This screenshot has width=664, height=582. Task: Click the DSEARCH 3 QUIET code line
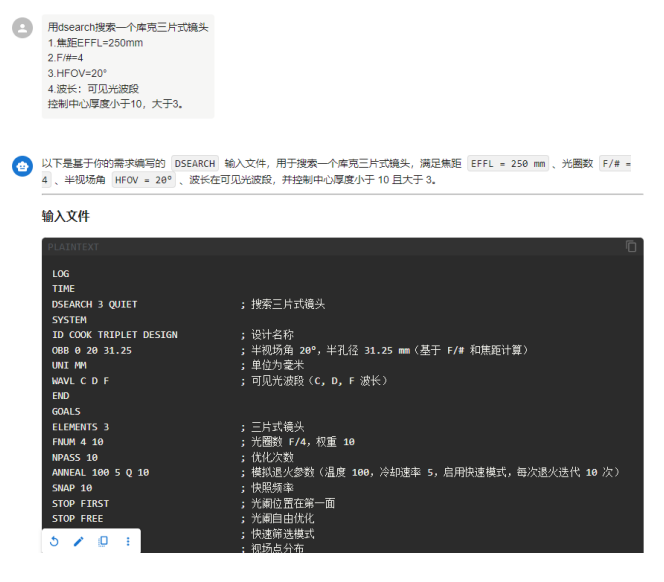point(95,304)
